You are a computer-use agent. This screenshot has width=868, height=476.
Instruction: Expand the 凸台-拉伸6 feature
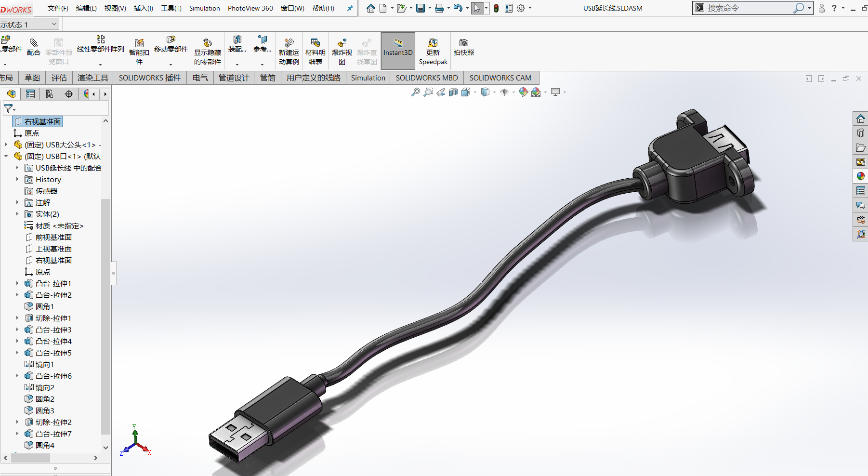click(x=17, y=376)
